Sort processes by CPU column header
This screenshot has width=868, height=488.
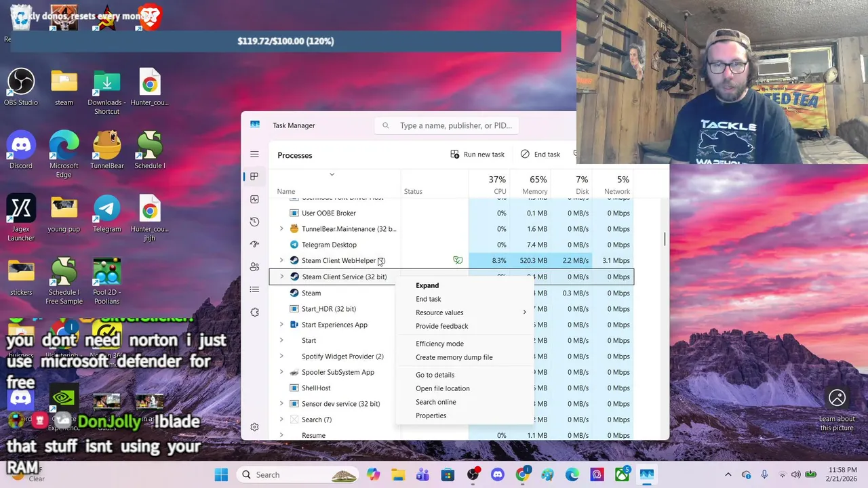click(x=489, y=184)
